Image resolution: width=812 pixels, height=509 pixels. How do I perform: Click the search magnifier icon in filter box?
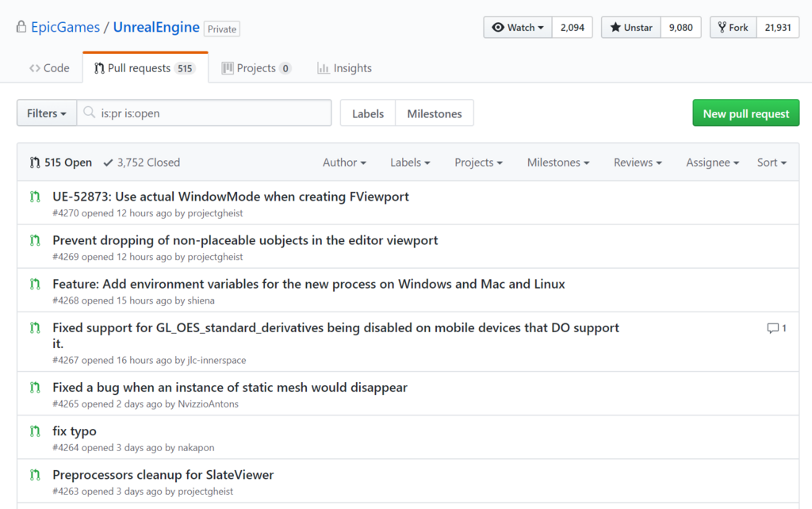point(90,113)
